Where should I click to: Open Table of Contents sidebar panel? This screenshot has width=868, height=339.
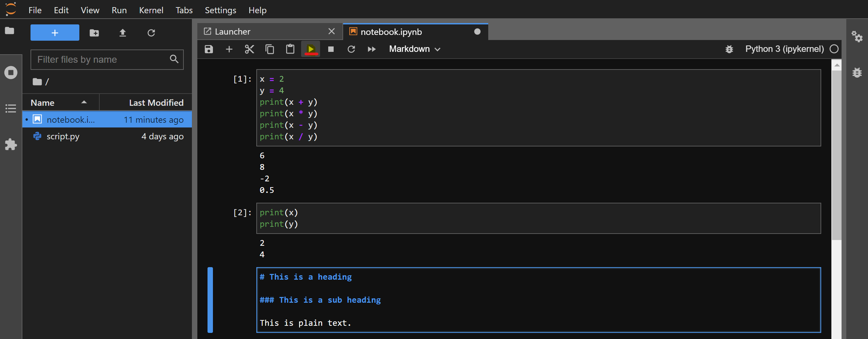tap(11, 108)
